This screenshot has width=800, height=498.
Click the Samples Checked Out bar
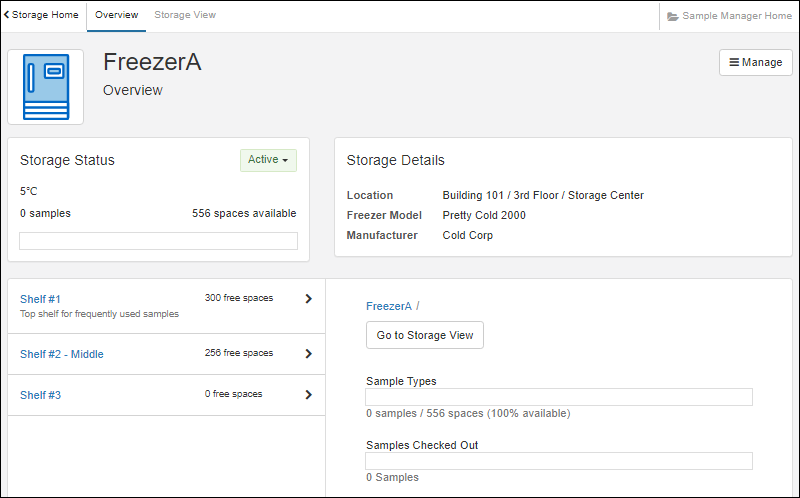(559, 461)
